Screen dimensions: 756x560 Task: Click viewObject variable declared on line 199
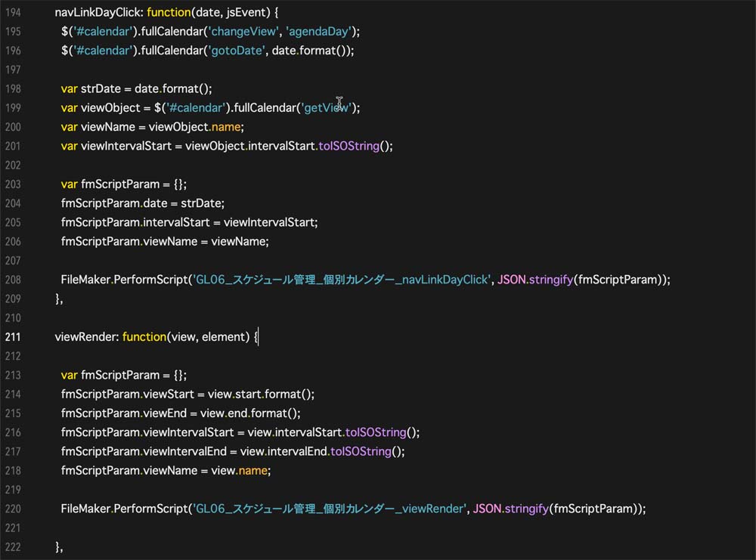[110, 108]
